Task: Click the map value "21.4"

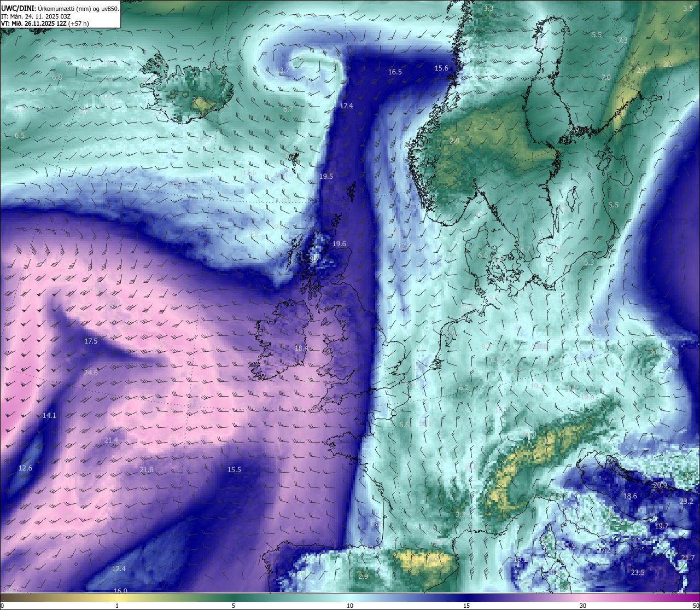Action: (x=111, y=440)
